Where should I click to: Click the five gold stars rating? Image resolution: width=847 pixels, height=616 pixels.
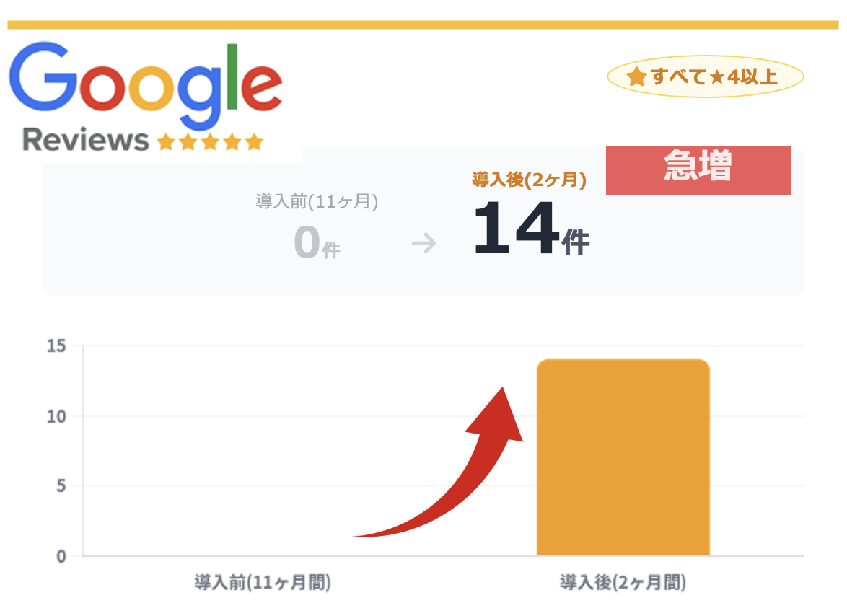210,141
